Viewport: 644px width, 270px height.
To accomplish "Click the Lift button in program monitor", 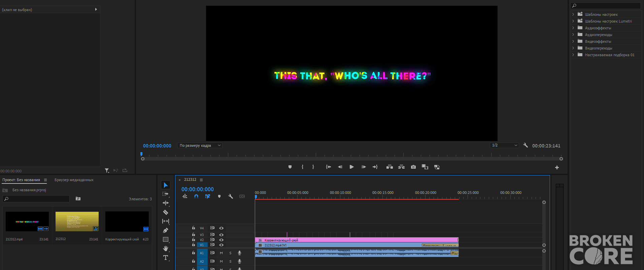I will [x=389, y=167].
